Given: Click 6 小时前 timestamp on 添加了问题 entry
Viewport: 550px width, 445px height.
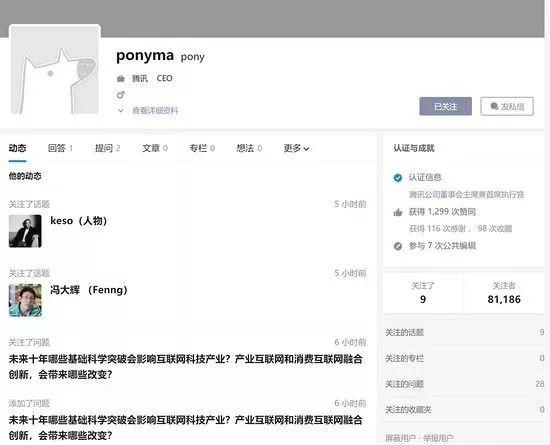Looking at the screenshot, I should [x=350, y=404].
